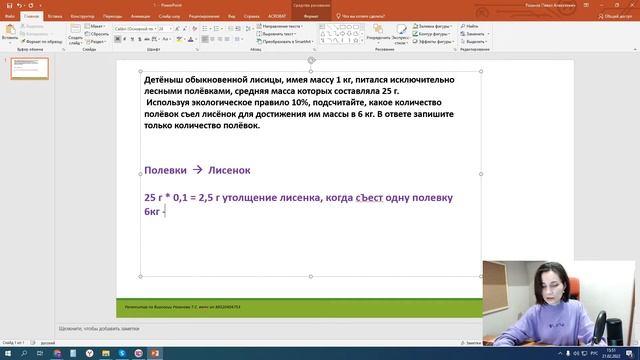640x360 pixels.
Task: Decrease font size
Action: pos(185,29)
